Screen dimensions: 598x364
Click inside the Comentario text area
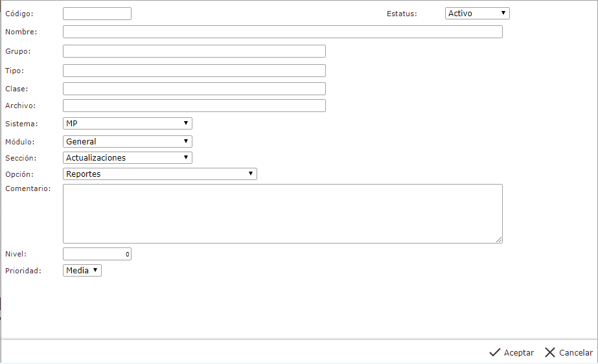point(282,214)
